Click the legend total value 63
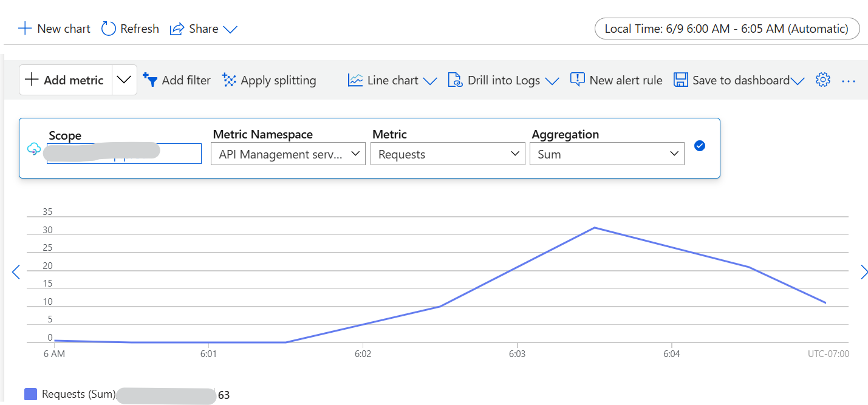 click(224, 395)
